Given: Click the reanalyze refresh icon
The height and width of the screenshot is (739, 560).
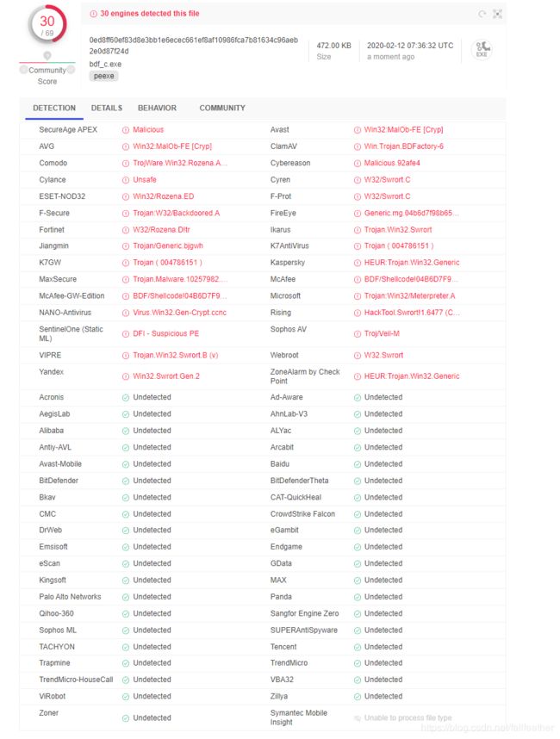Looking at the screenshot, I should point(482,14).
